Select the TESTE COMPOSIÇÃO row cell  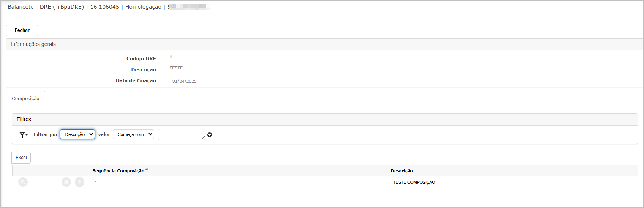click(x=414, y=182)
